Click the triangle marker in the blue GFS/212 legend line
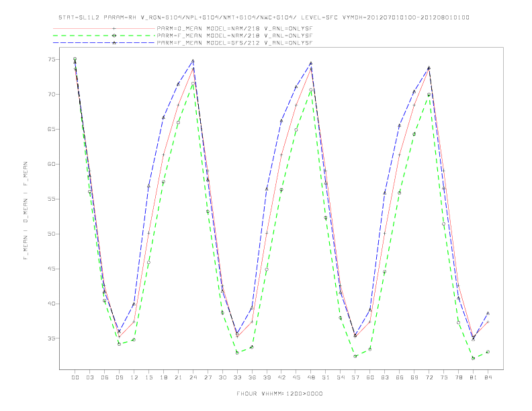The height and width of the screenshot is (411, 532). [114, 43]
